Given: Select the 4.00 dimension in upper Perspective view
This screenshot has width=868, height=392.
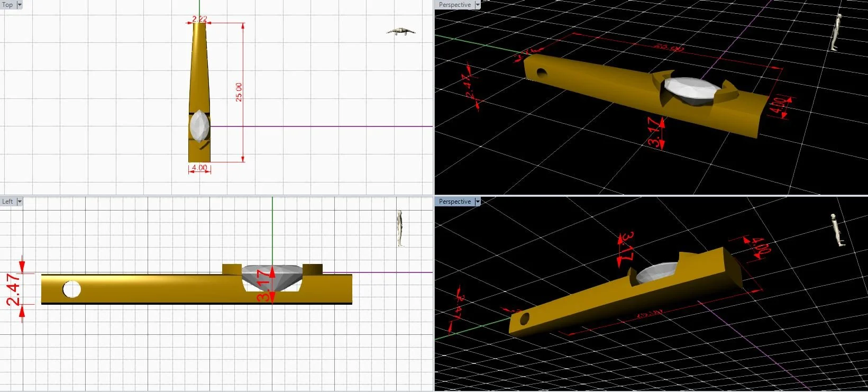Looking at the screenshot, I should point(777,107).
